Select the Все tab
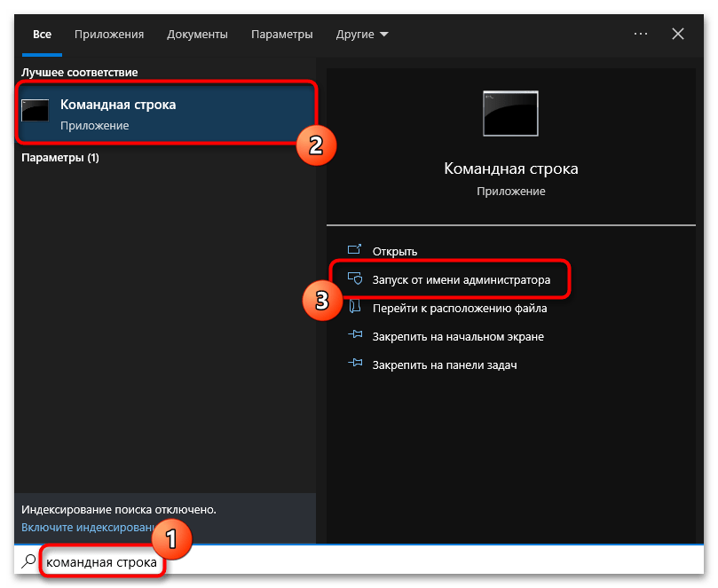Screen dimensions: 718x588 42,34
